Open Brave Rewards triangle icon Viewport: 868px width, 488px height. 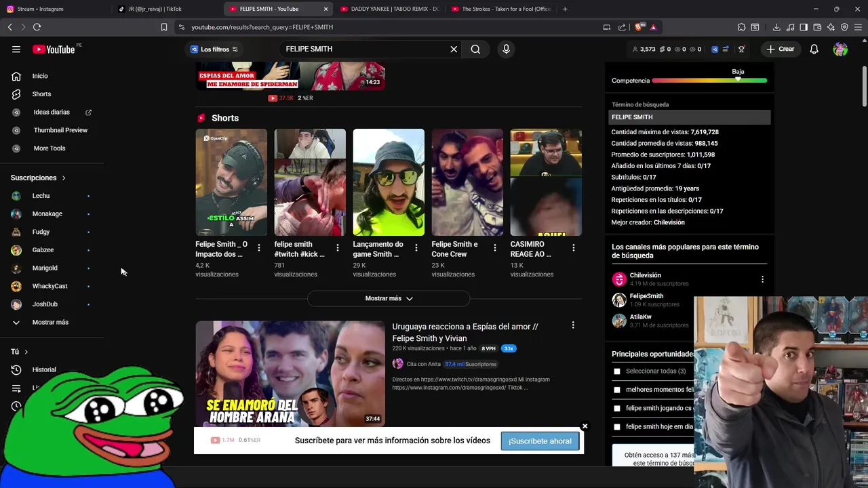[653, 27]
